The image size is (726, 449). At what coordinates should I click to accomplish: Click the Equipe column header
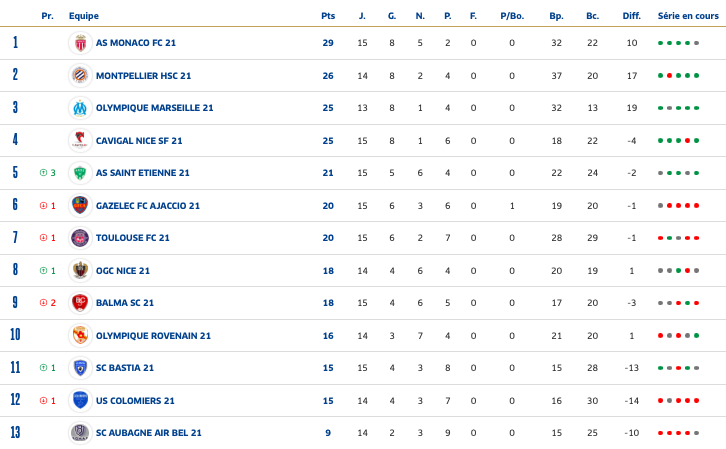(84, 16)
